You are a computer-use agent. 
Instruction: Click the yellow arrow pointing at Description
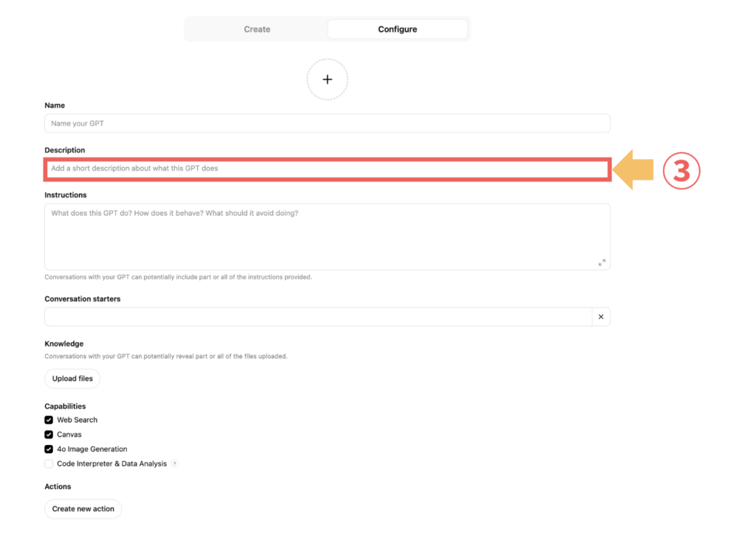(x=633, y=169)
